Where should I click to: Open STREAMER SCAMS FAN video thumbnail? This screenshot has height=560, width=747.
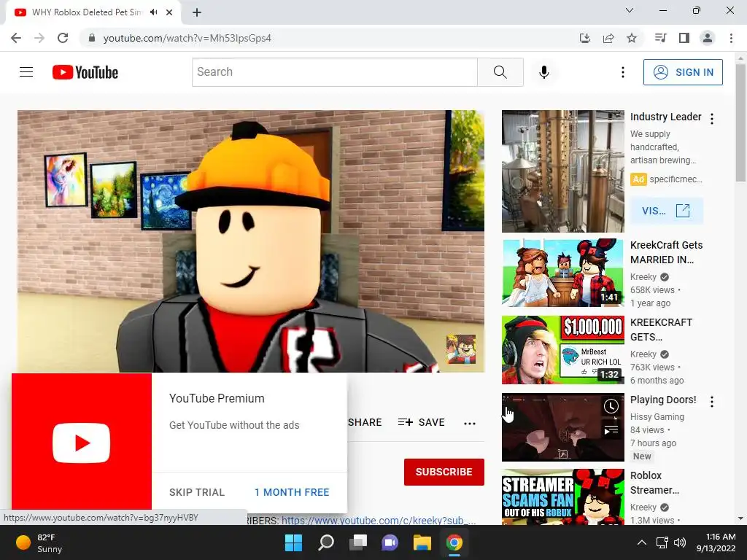[x=563, y=497]
